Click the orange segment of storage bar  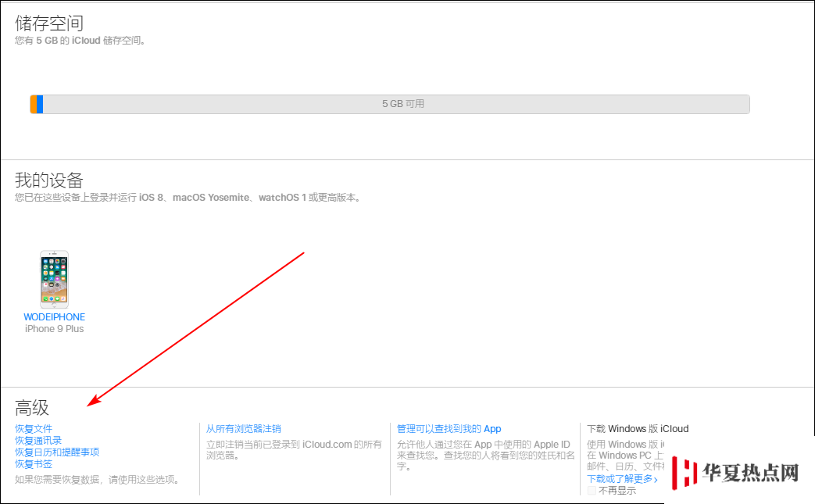(34, 104)
